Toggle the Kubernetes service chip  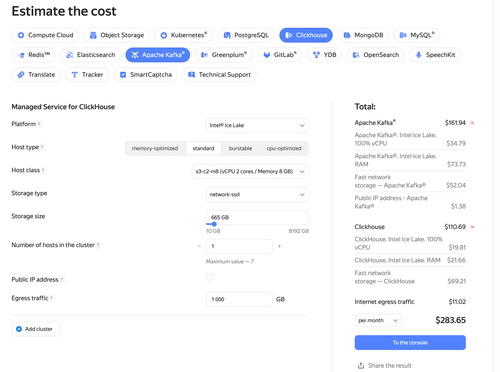pos(183,35)
